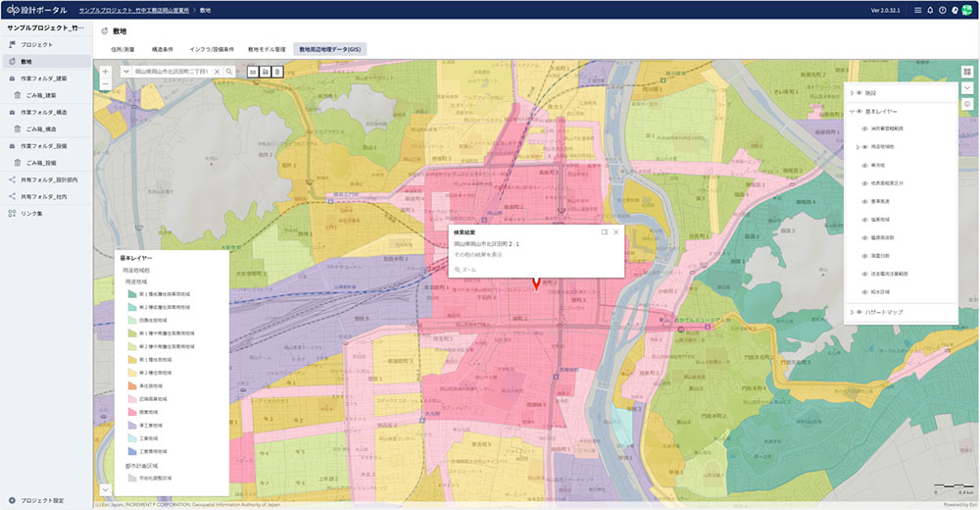
Task: Clear the address search text with X
Action: pos(217,72)
